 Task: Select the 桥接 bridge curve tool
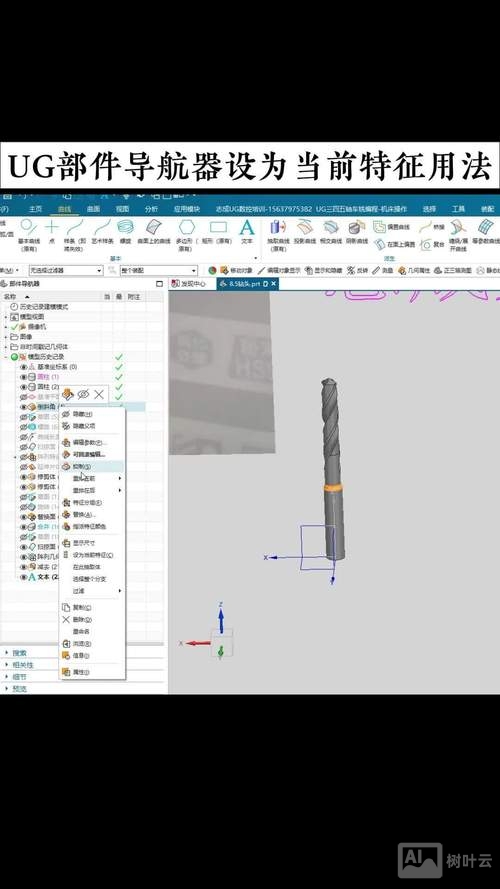tap(433, 227)
